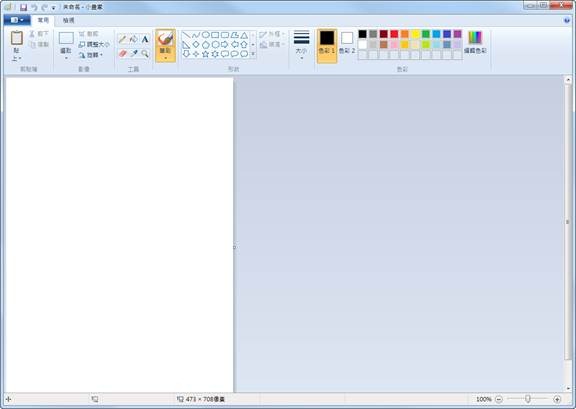Viewport: 576px width, 409px height.
Task: Click the Redo arrow in title bar
Action: (44, 7)
